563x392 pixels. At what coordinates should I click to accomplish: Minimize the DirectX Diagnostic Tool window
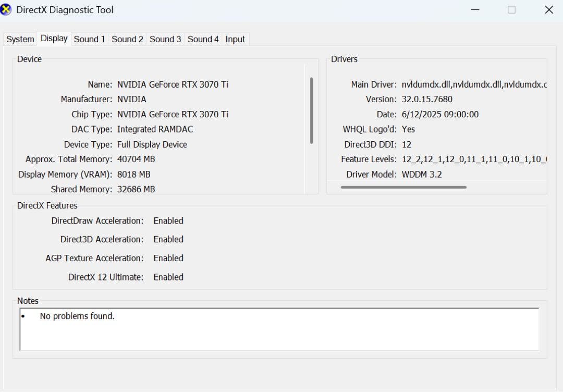(475, 10)
